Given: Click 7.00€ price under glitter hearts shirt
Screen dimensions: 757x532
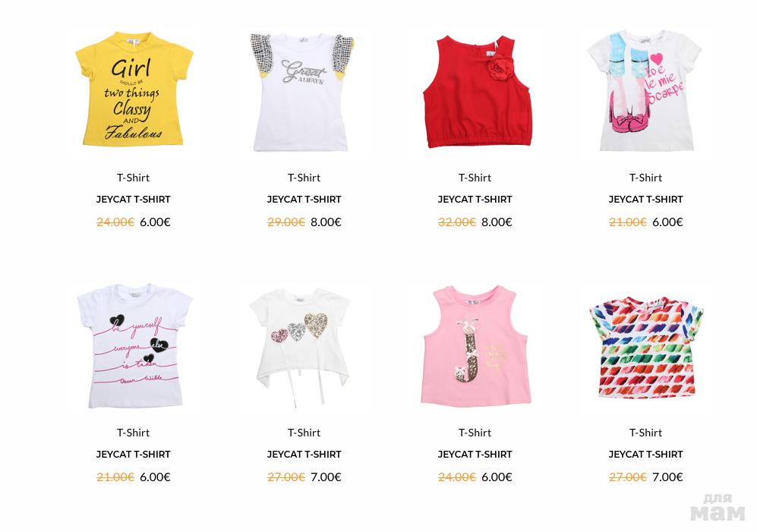Looking at the screenshot, I should coord(326,477).
